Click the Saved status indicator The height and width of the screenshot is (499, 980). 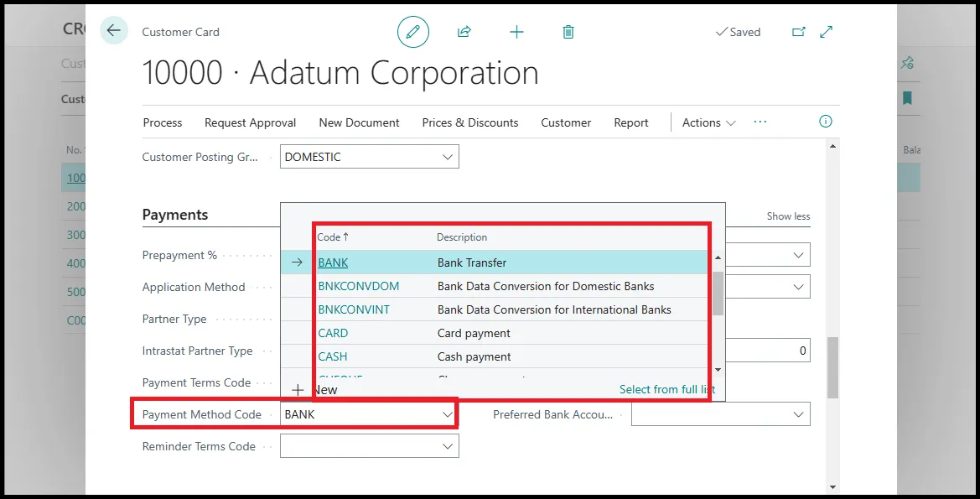point(738,32)
